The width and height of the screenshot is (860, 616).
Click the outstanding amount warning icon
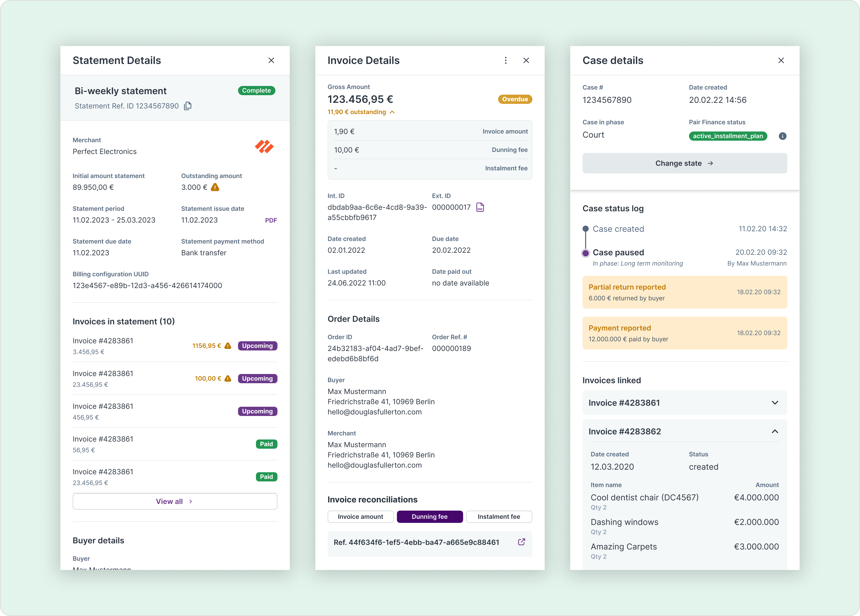pyautogui.click(x=215, y=187)
